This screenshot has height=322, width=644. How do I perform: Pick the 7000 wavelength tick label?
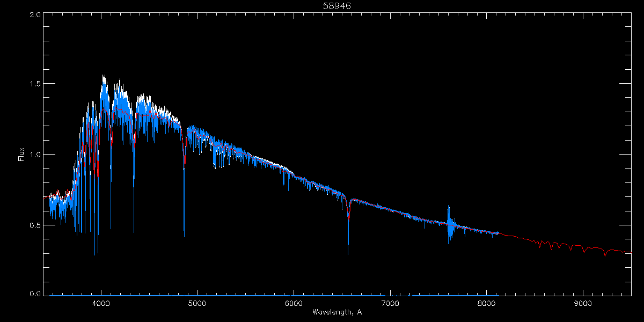point(390,303)
